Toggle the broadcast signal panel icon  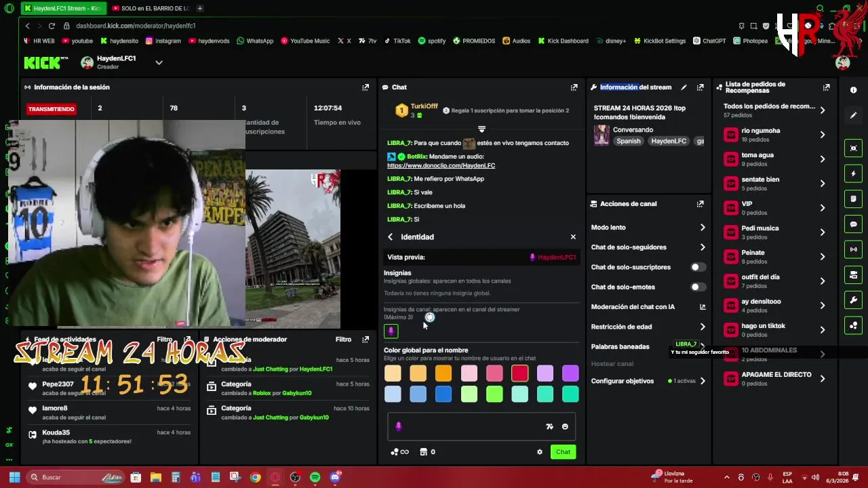point(853,249)
